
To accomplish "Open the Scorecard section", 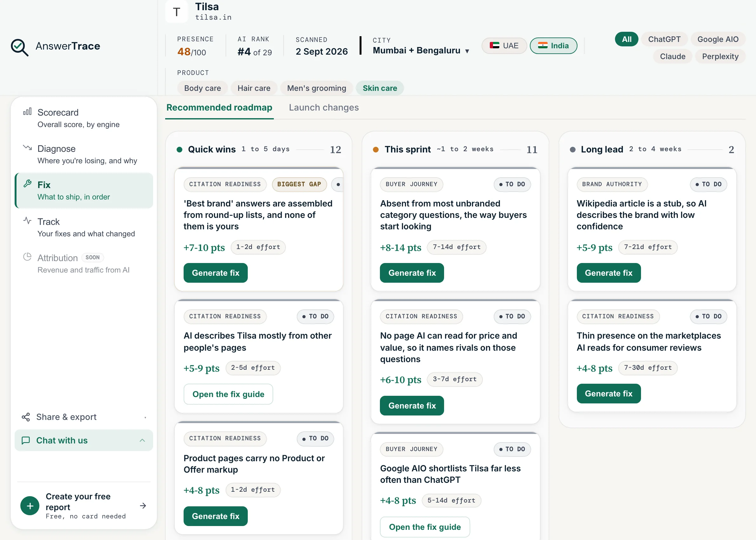I will click(84, 118).
